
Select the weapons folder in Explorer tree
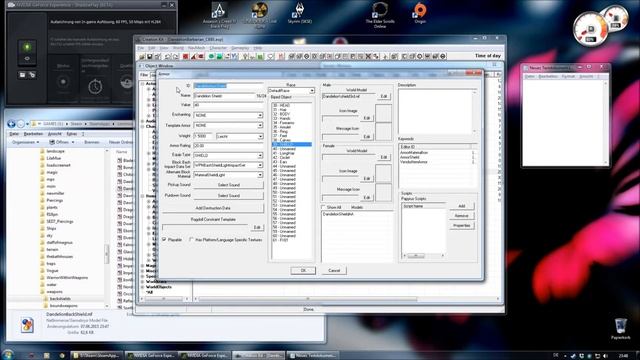click(54, 292)
